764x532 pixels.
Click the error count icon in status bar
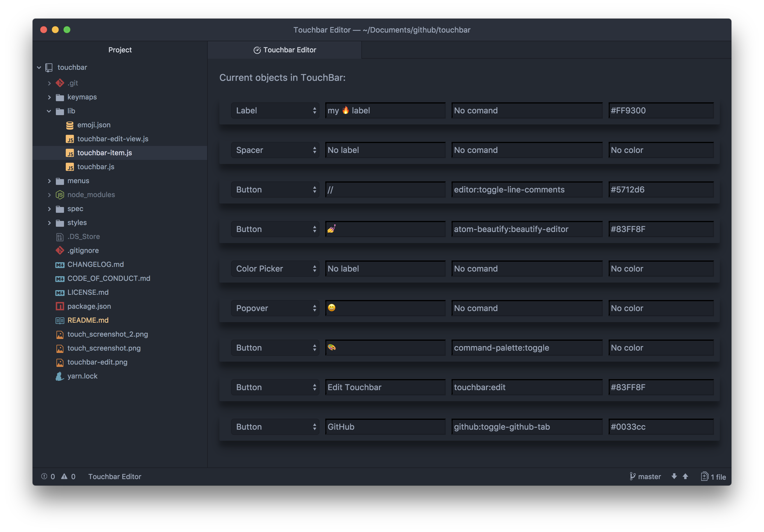point(44,476)
